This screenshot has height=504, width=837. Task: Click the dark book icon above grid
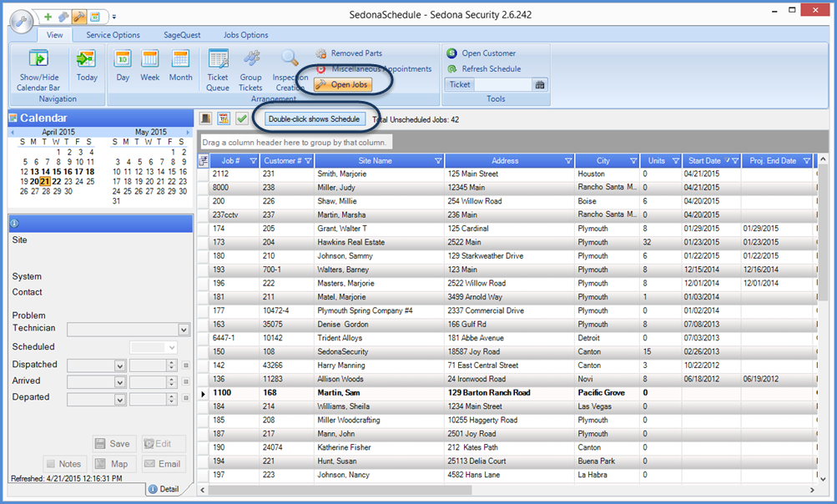tap(205, 118)
